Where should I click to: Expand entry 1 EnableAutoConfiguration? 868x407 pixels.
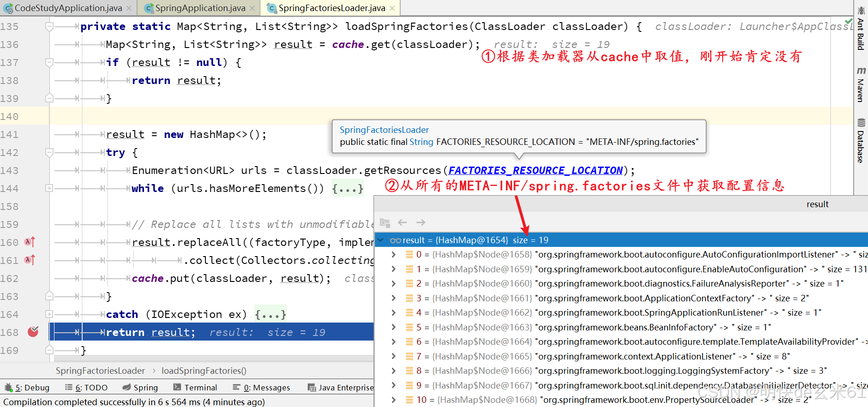(x=393, y=269)
